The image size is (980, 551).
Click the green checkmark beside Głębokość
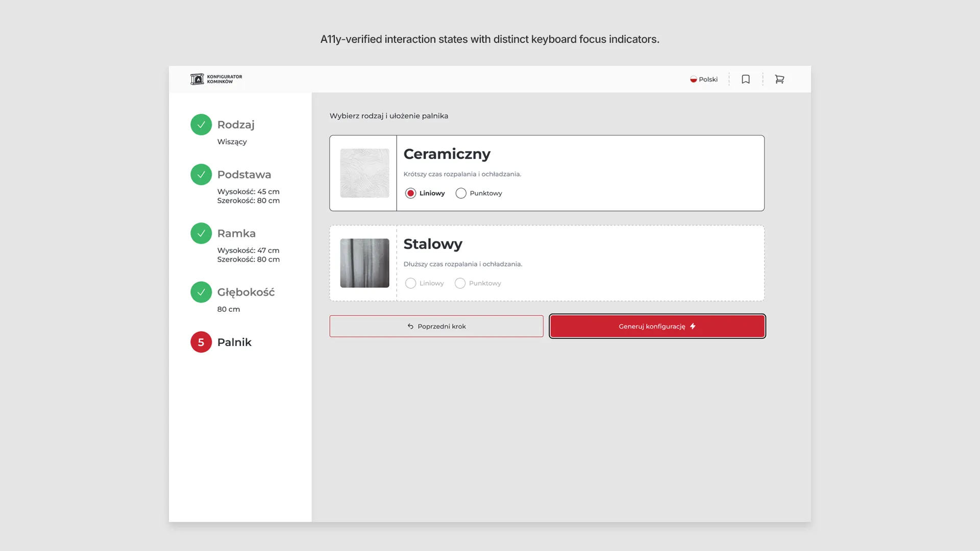click(201, 292)
